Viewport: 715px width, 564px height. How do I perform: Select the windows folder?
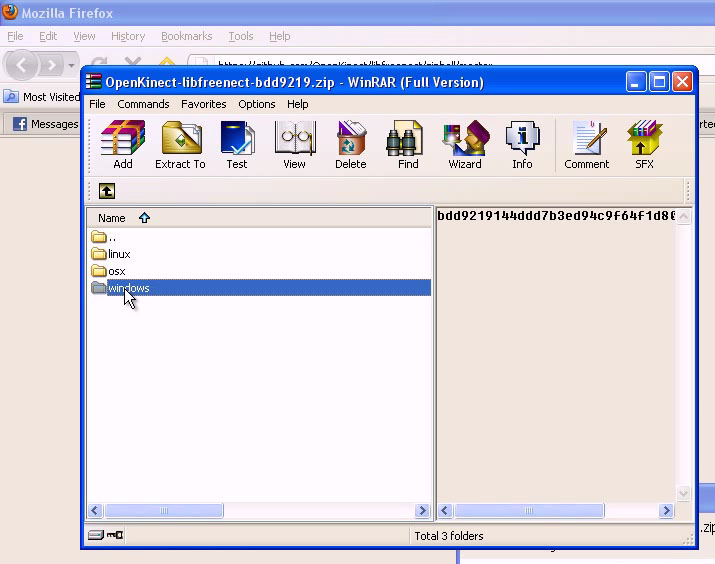point(260,288)
